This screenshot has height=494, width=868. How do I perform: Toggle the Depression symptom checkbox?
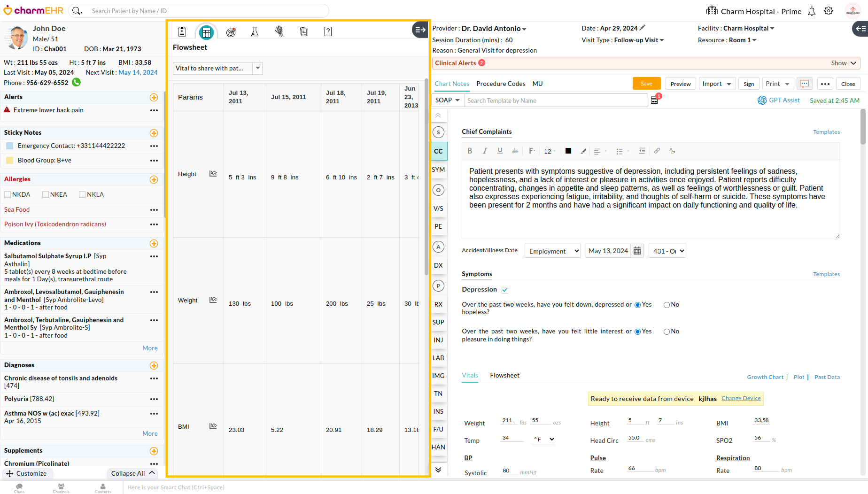pos(505,290)
